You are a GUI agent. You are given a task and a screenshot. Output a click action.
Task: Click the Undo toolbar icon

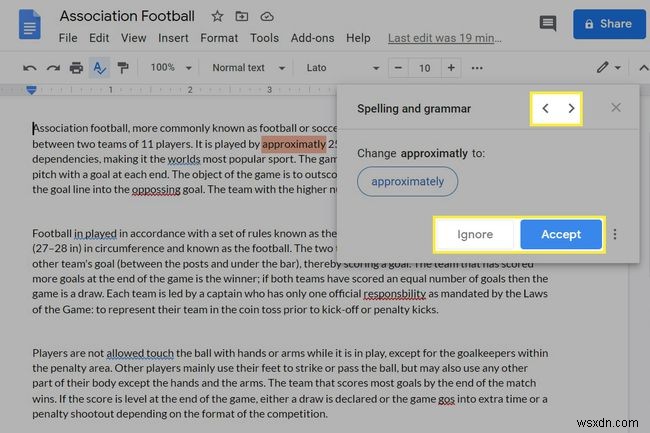click(x=29, y=68)
